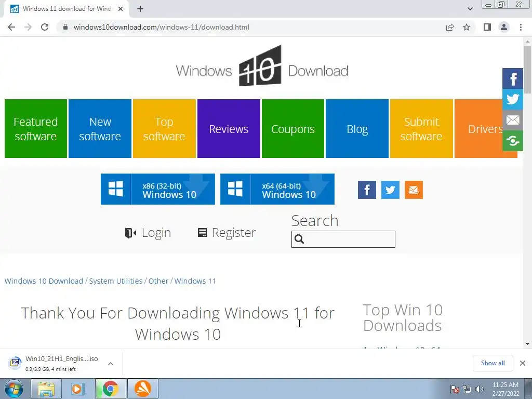The image size is (532, 399).
Task: Open the Reviews tile
Action: pos(229,129)
